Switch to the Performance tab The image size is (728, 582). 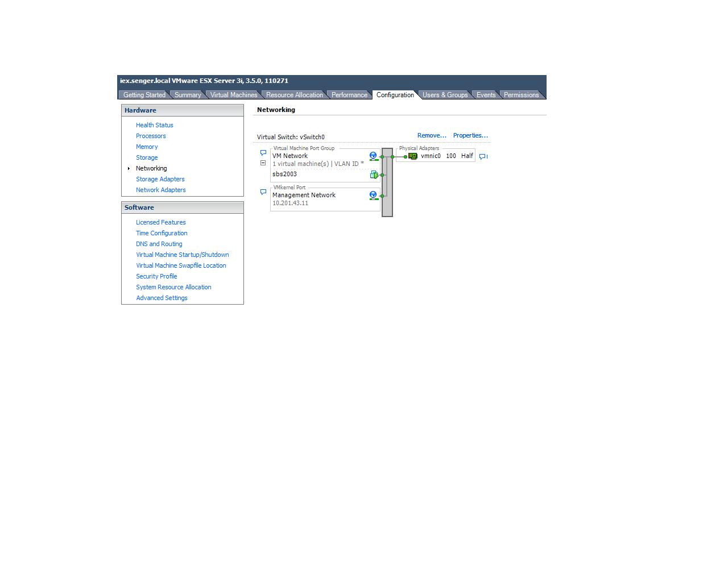coord(349,95)
